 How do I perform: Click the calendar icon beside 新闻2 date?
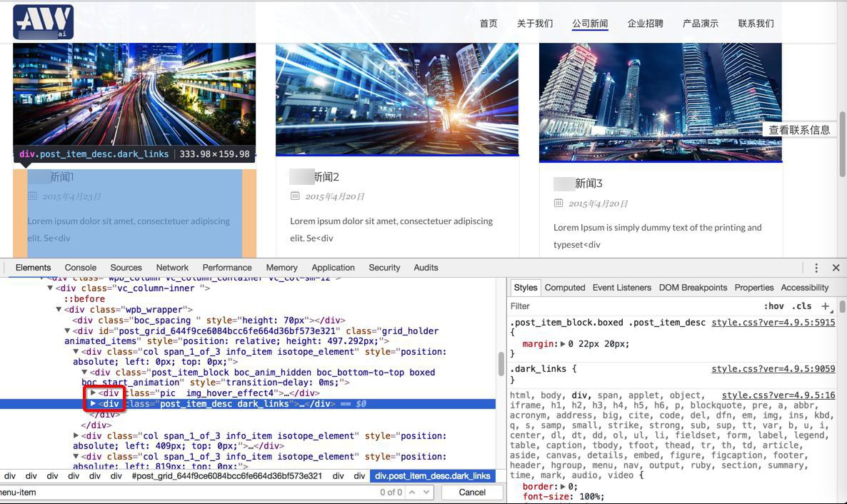tap(294, 196)
